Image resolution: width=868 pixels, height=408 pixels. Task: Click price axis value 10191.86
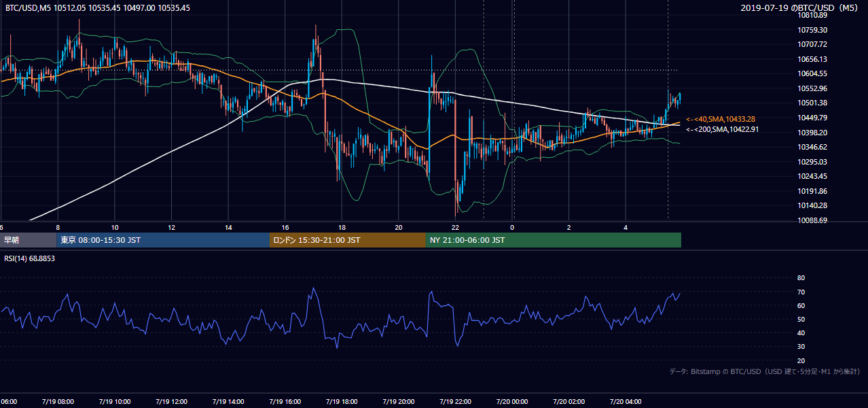click(x=812, y=191)
